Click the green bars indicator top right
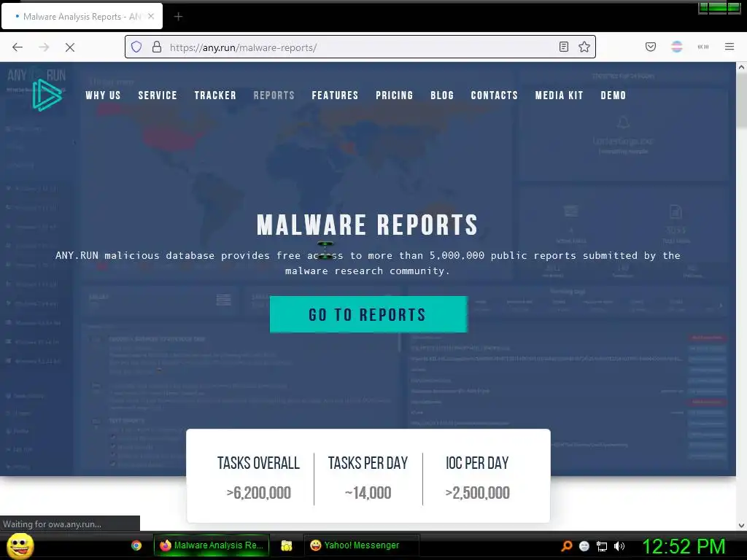Viewport: 747px width, 560px height. click(x=719, y=7)
